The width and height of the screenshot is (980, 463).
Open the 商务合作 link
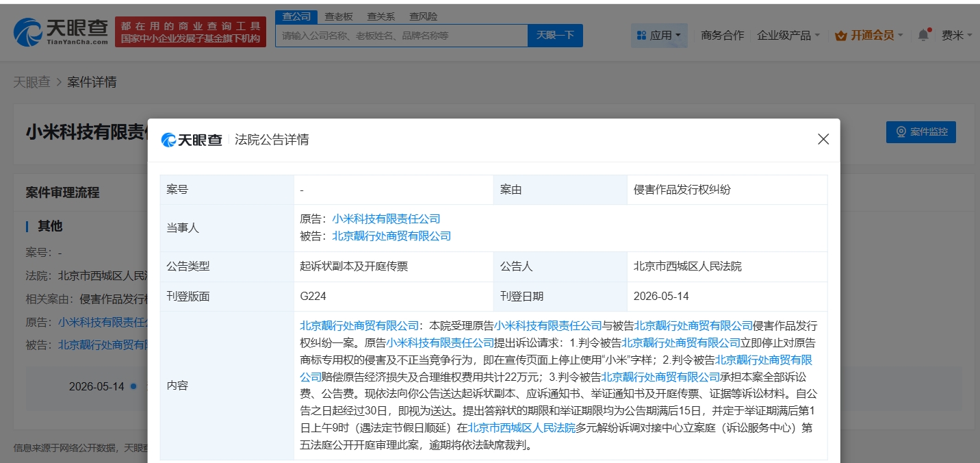(722, 35)
